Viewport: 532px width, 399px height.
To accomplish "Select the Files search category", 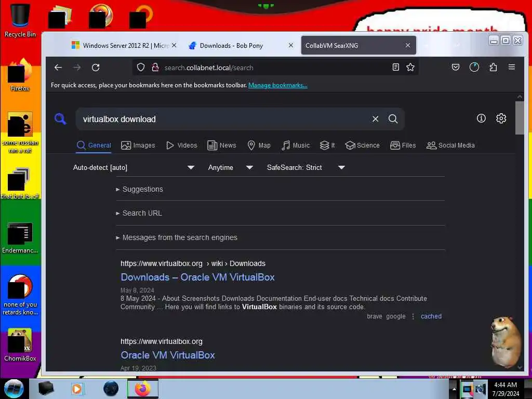I will tap(403, 145).
